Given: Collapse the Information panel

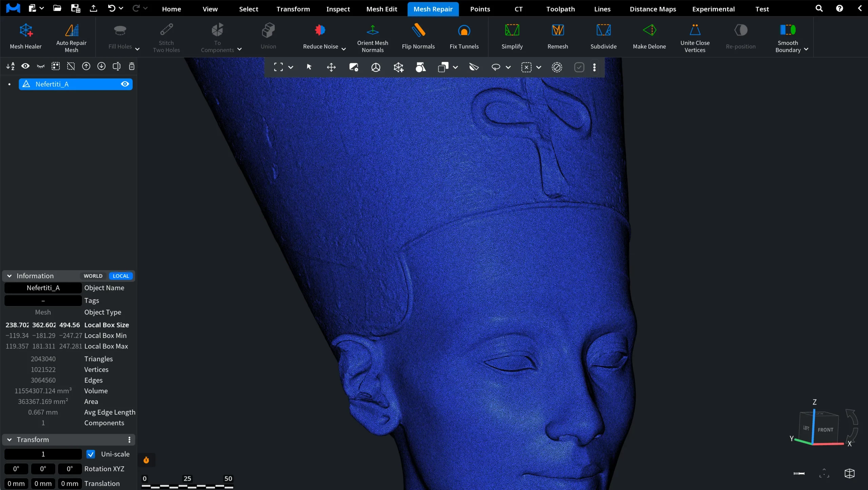Looking at the screenshot, I should point(9,276).
